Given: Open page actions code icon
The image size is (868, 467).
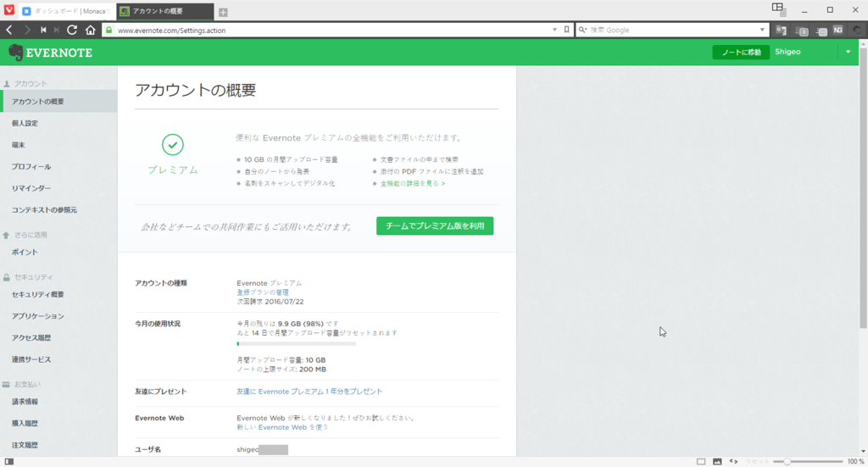Looking at the screenshot, I should click(x=733, y=461).
